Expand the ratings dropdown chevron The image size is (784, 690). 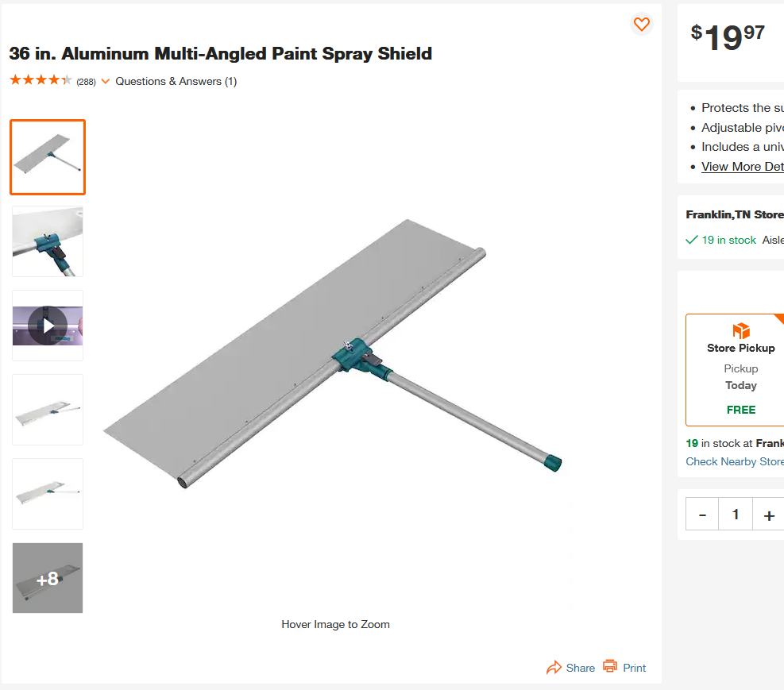point(106,81)
